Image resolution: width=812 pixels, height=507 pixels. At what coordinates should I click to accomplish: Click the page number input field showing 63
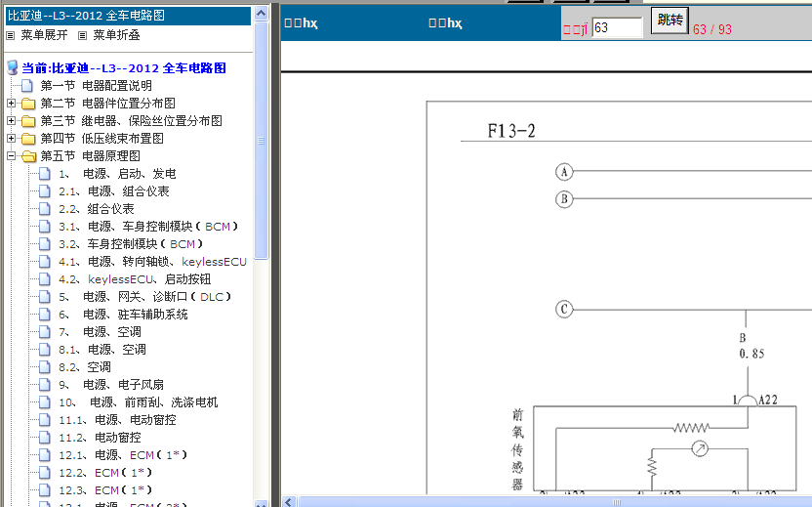(617, 27)
